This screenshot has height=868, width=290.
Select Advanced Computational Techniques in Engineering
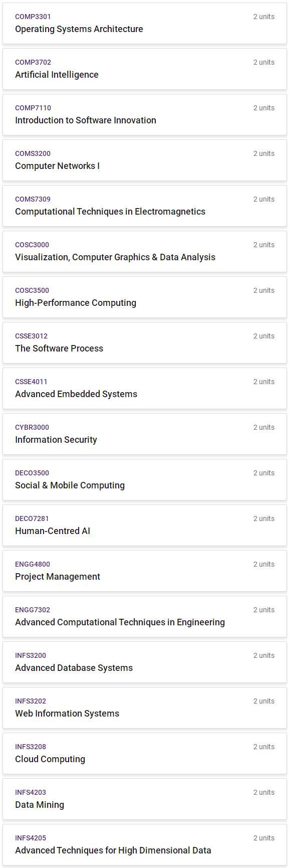pos(145,617)
